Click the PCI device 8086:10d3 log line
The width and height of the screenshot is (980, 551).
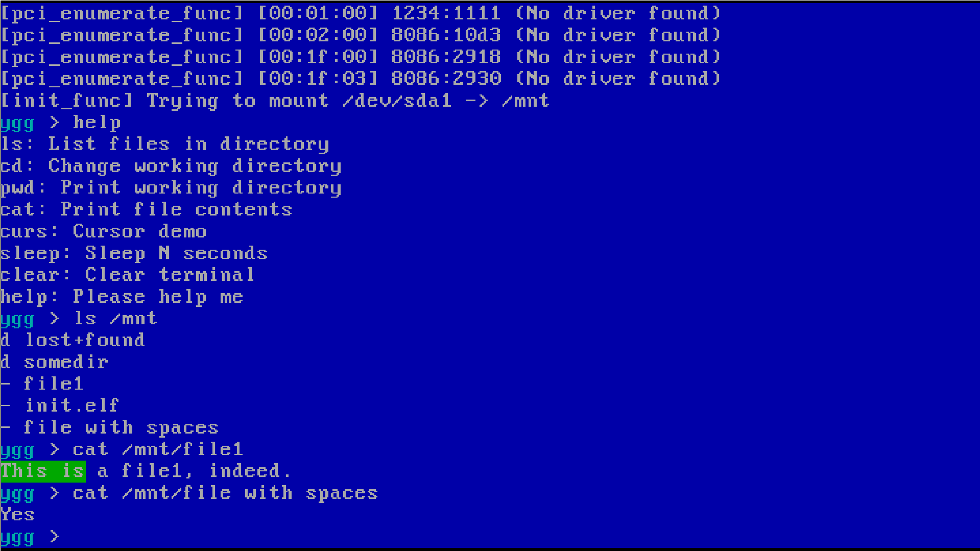361,35
